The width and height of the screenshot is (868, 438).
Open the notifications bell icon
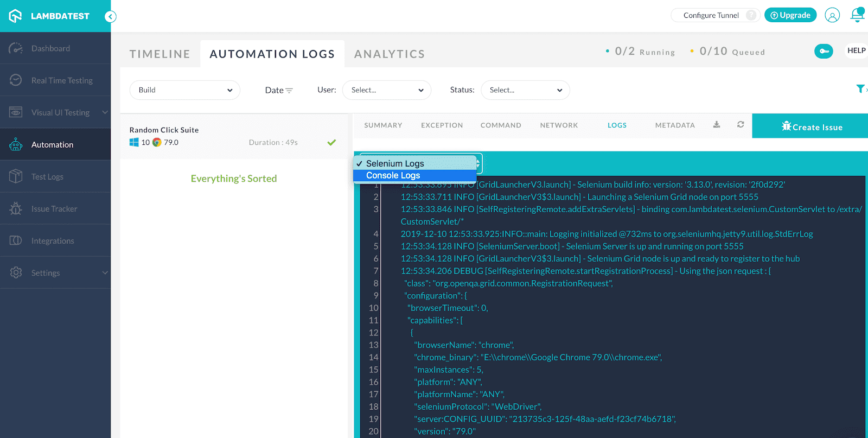[857, 15]
